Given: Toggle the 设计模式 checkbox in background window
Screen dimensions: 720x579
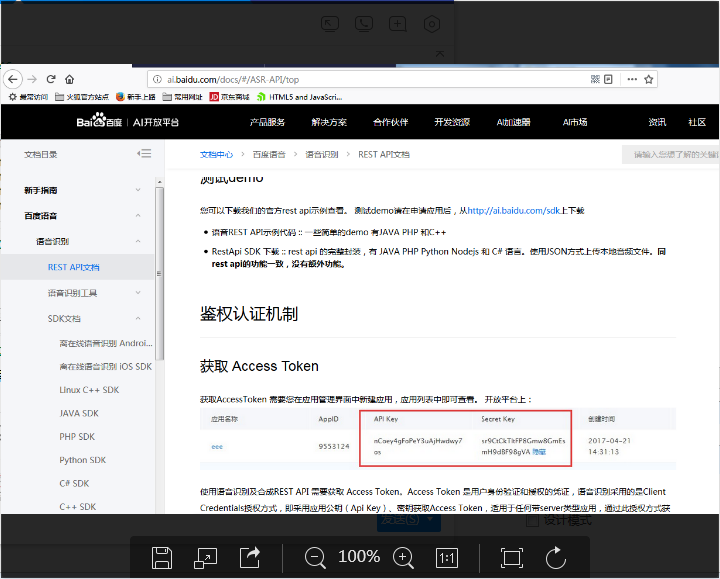Looking at the screenshot, I should point(532,520).
